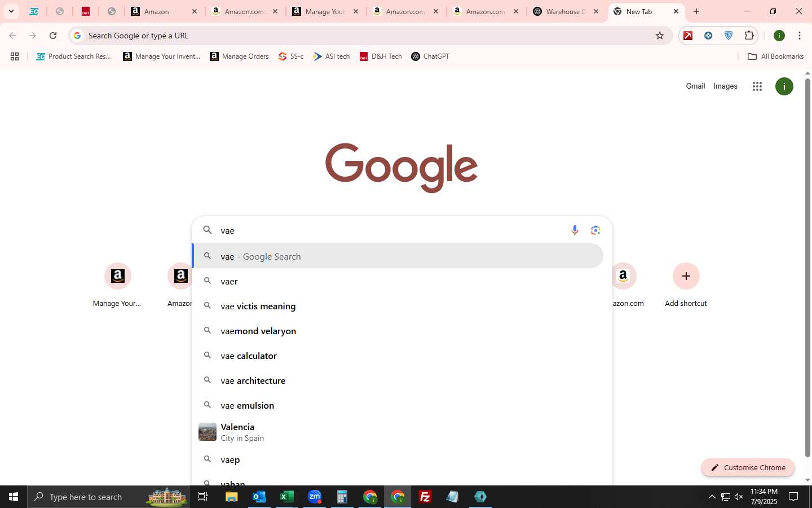Open a new browser tab
The image size is (812, 508).
(696, 11)
